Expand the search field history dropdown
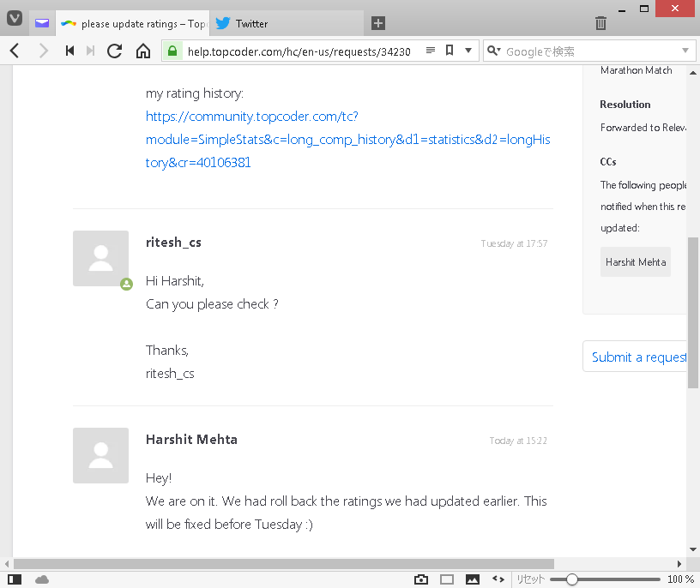This screenshot has width=700, height=588. [685, 51]
